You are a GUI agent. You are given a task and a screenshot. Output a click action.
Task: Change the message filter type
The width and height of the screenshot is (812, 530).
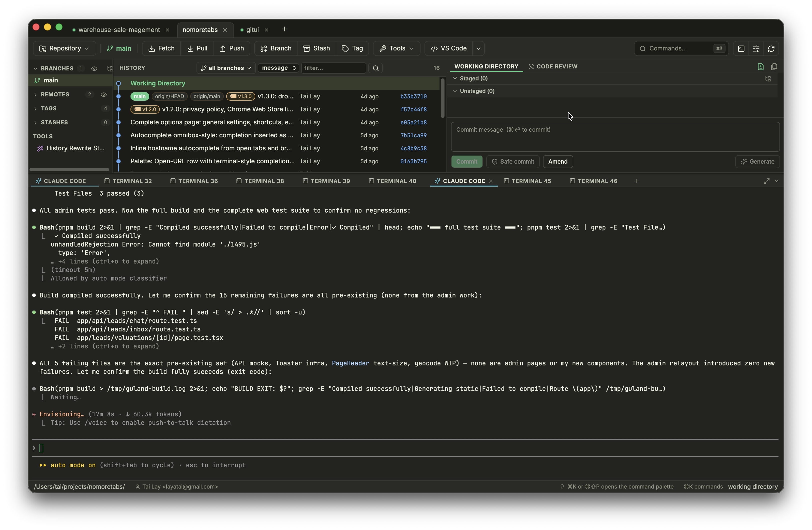(278, 68)
